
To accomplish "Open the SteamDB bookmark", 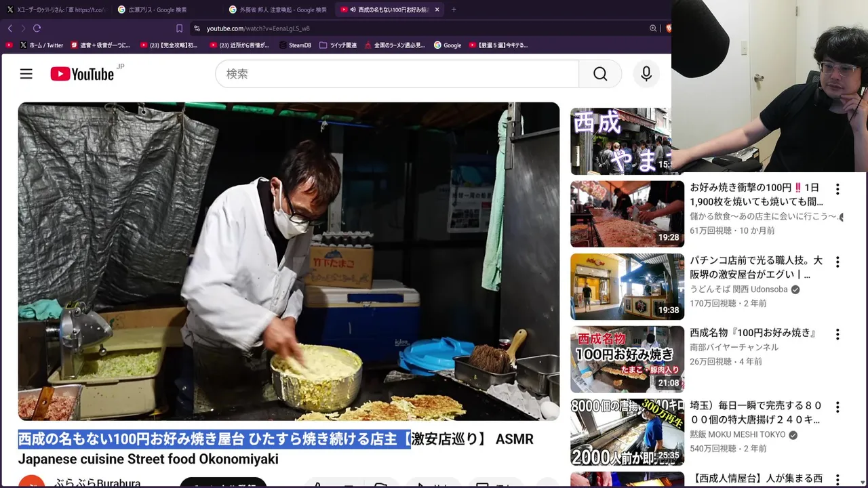I will click(x=295, y=45).
